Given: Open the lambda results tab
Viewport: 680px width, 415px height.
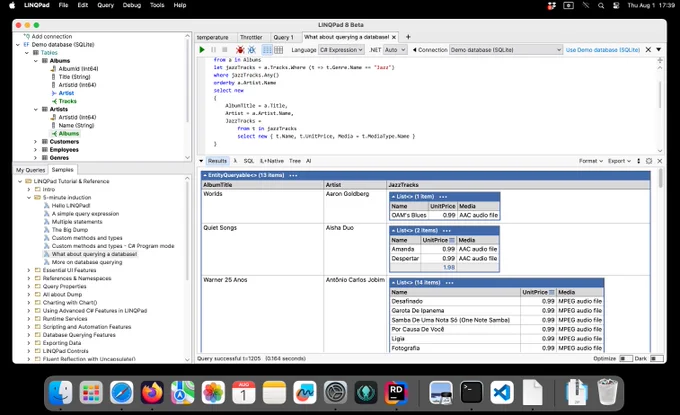Looking at the screenshot, I should pos(235,161).
